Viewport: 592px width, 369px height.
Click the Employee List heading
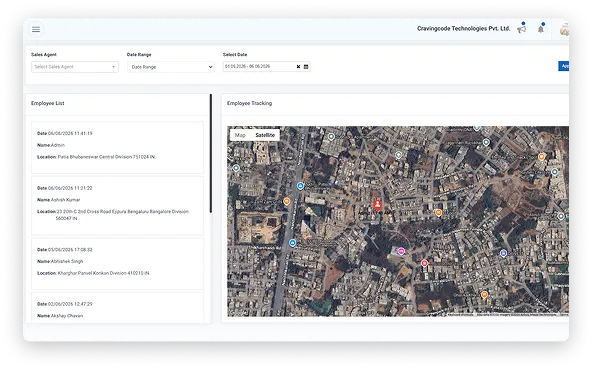click(x=48, y=103)
